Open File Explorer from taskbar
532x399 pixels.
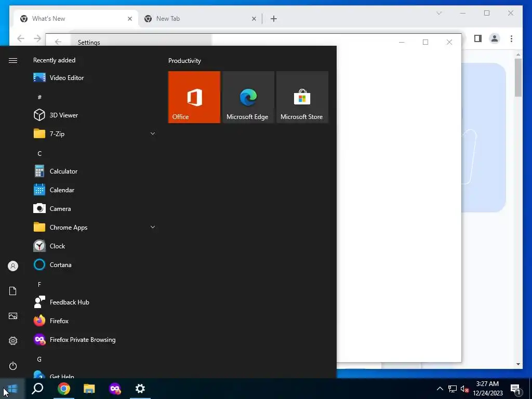click(89, 389)
